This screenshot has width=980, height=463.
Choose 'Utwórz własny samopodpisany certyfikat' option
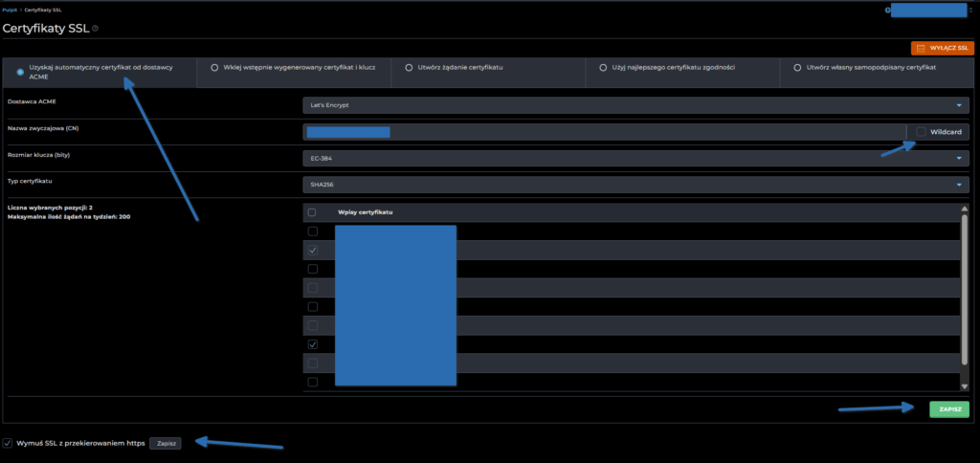click(x=797, y=68)
